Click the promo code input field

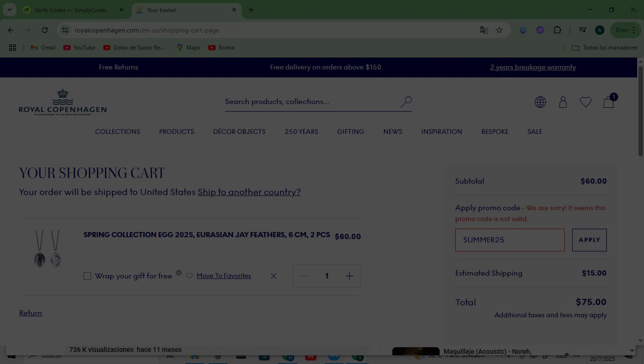[510, 240]
